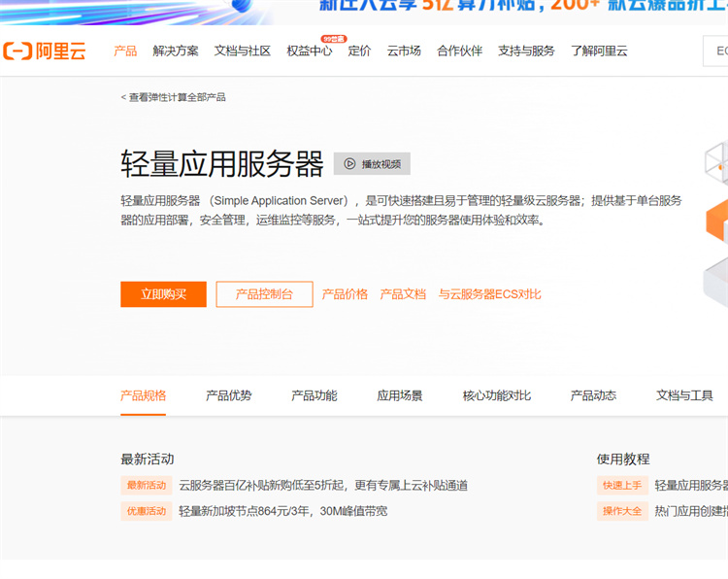The image size is (728, 579).
Task: Open the 解决方案 menu
Action: coord(176,51)
